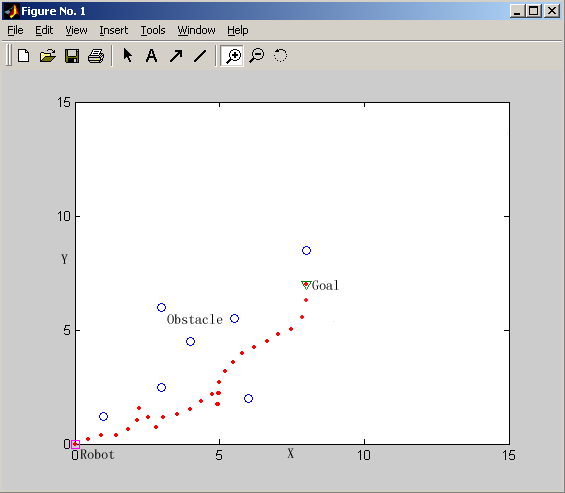
Task: Click the Open File folder icon
Action: tap(48, 56)
